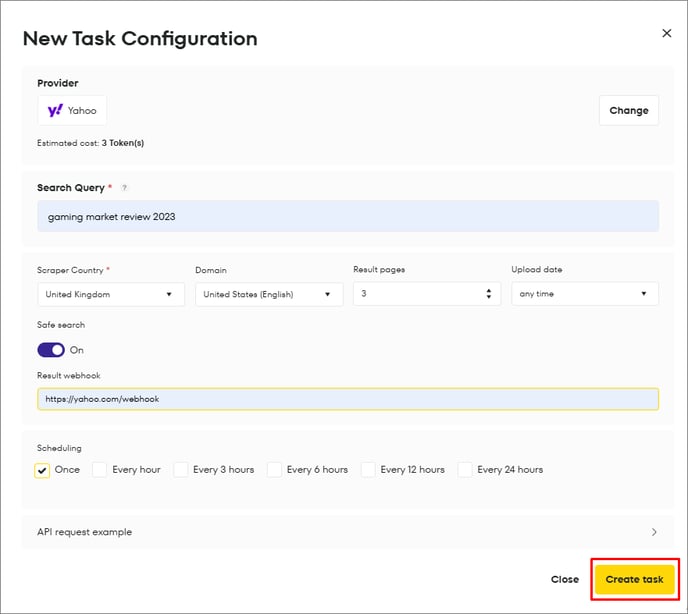Open the Domain dropdown
688x614 pixels.
coord(269,294)
